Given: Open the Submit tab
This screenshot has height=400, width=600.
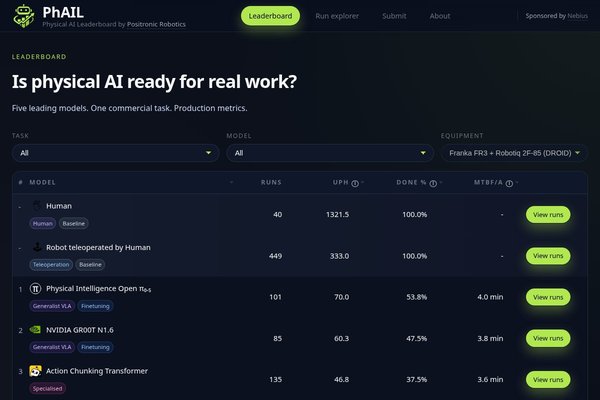Looking at the screenshot, I should [394, 16].
